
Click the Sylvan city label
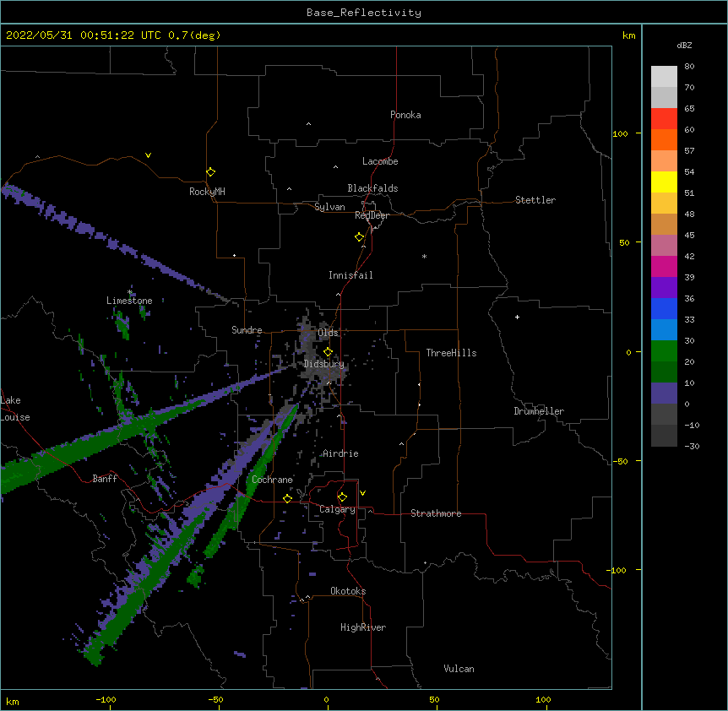tap(329, 207)
